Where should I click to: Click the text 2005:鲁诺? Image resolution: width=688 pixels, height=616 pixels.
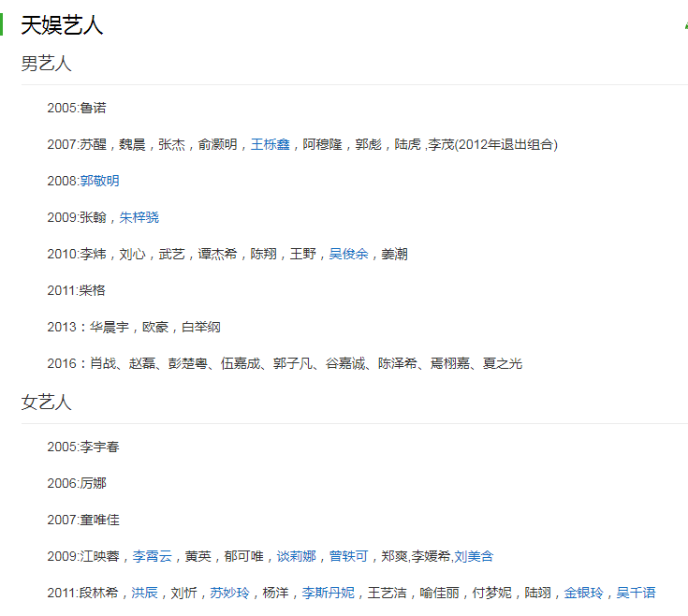[x=77, y=108]
